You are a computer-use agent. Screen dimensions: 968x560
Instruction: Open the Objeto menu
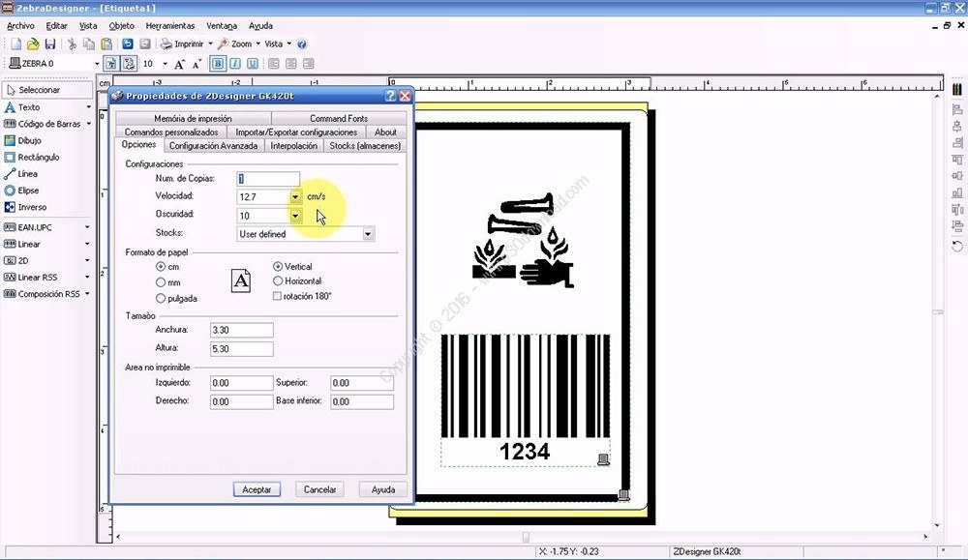coord(122,26)
